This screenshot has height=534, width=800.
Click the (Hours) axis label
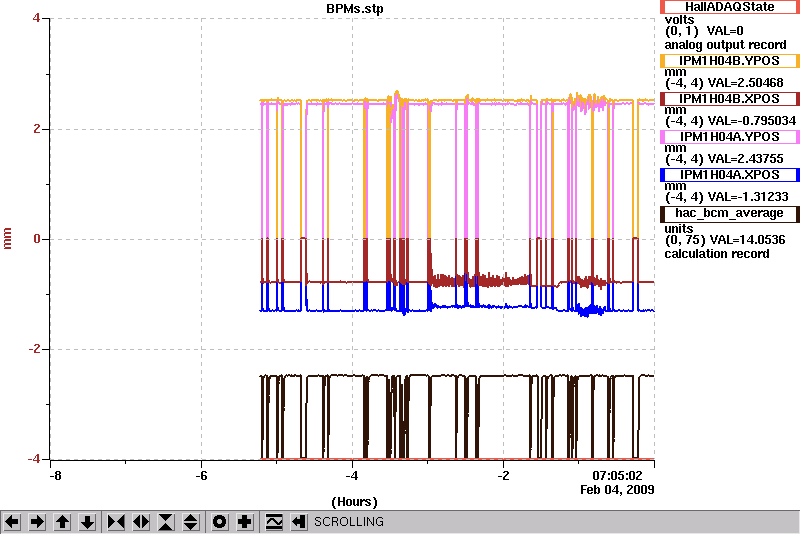tap(355, 502)
